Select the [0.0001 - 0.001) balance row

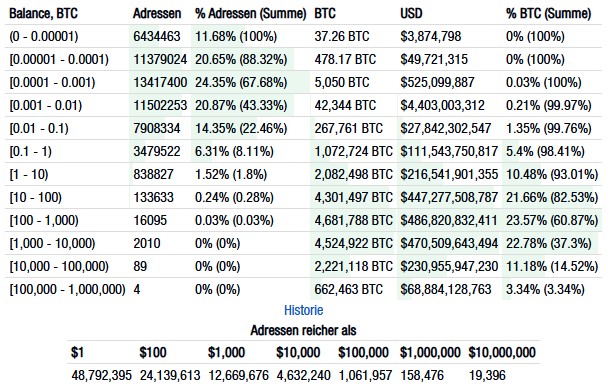tap(303, 82)
